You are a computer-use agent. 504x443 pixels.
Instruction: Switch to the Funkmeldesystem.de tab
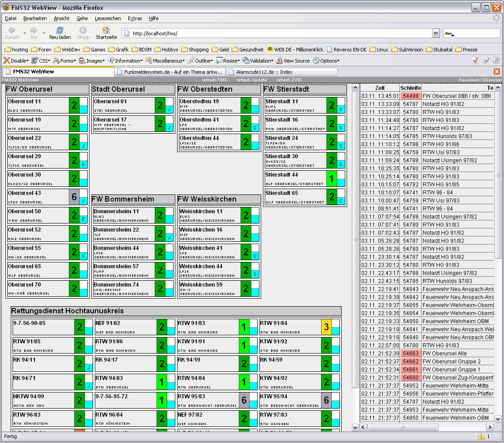[169, 72]
